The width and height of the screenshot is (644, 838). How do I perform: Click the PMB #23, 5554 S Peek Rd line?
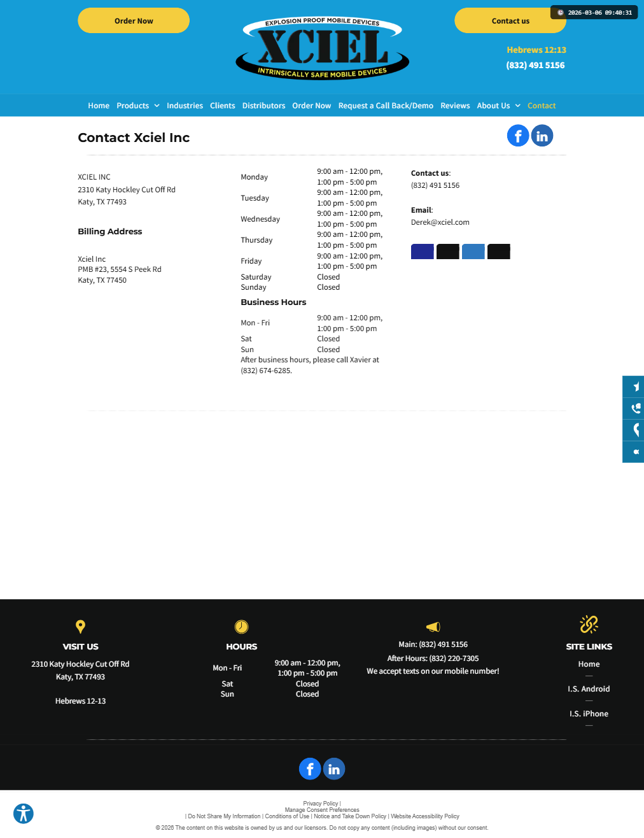click(120, 269)
